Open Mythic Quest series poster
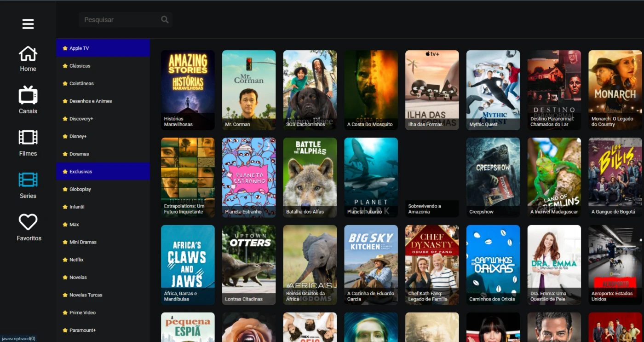Image resolution: width=644 pixels, height=342 pixels. coord(493,90)
